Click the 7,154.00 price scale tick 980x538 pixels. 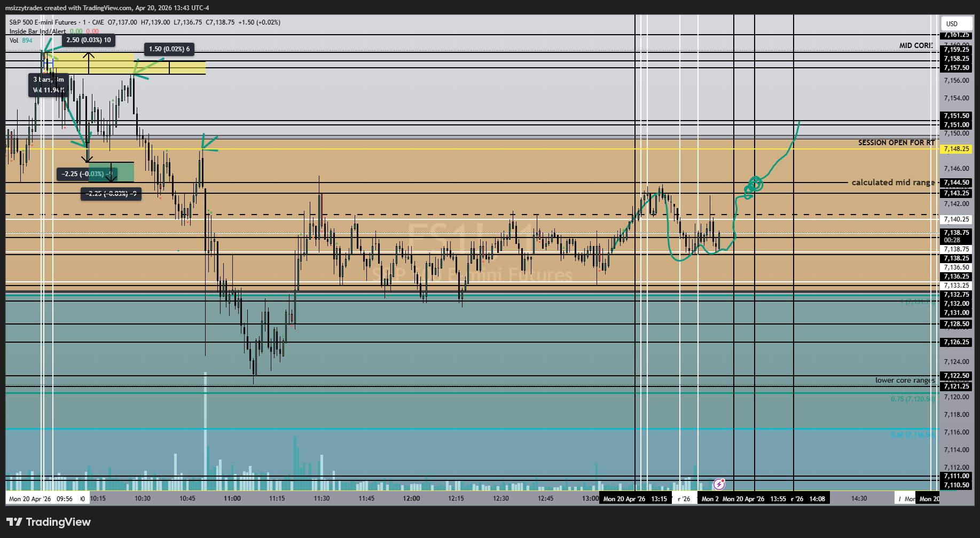point(956,98)
